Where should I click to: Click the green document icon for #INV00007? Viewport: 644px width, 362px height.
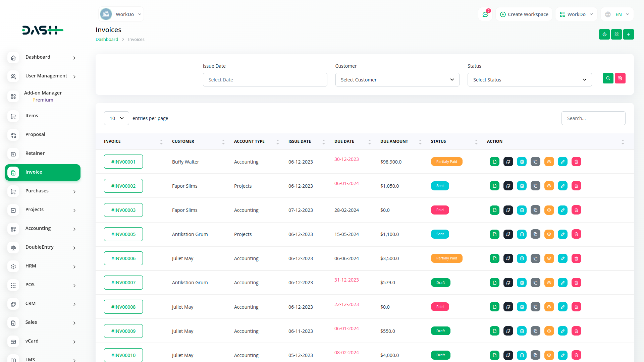click(x=494, y=283)
